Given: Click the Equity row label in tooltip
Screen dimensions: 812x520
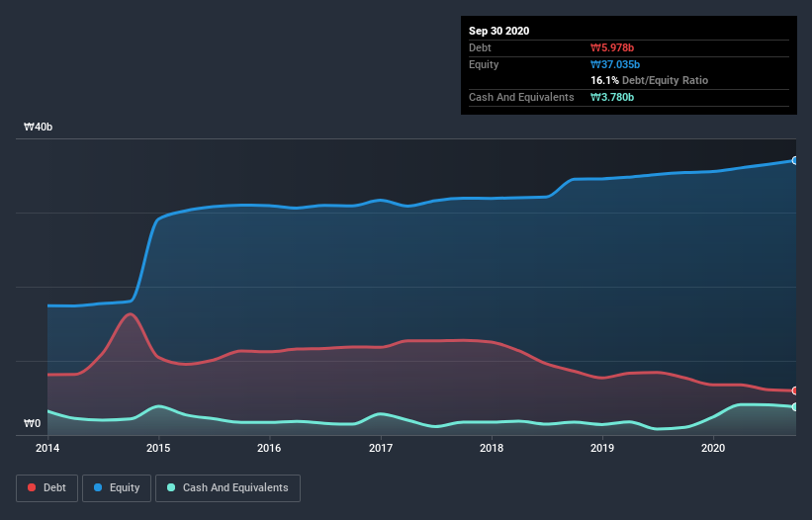Looking at the screenshot, I should (484, 64).
